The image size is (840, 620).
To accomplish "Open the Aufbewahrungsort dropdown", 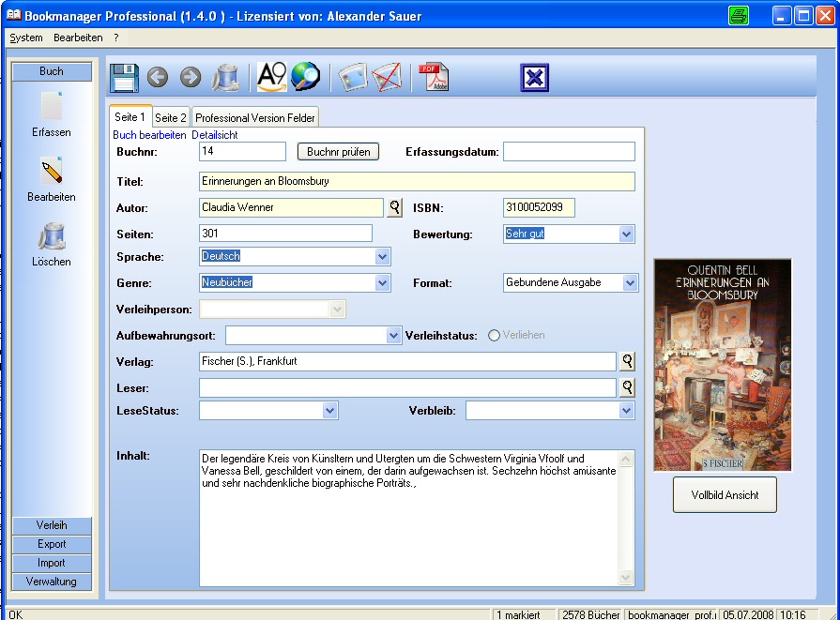I will pos(394,336).
